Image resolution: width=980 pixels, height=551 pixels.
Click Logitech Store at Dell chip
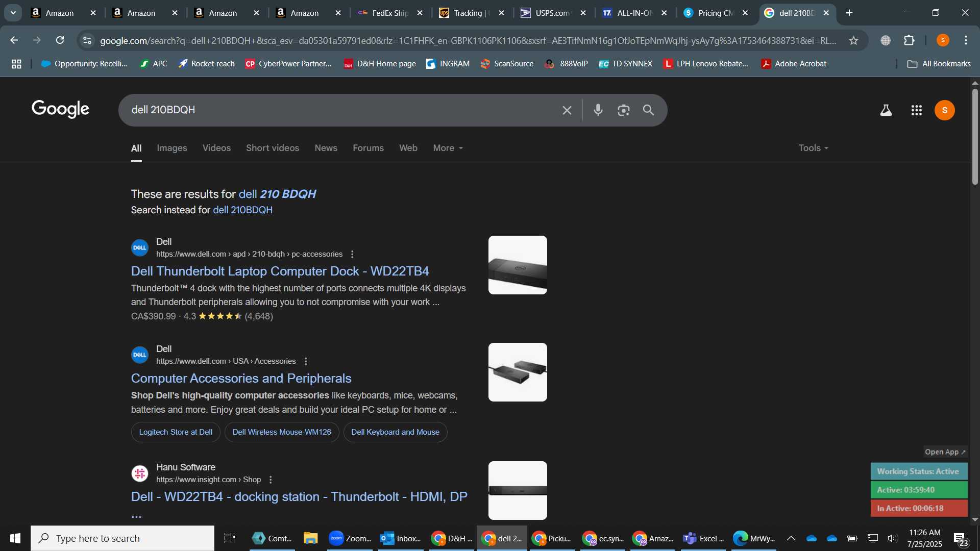(x=176, y=432)
